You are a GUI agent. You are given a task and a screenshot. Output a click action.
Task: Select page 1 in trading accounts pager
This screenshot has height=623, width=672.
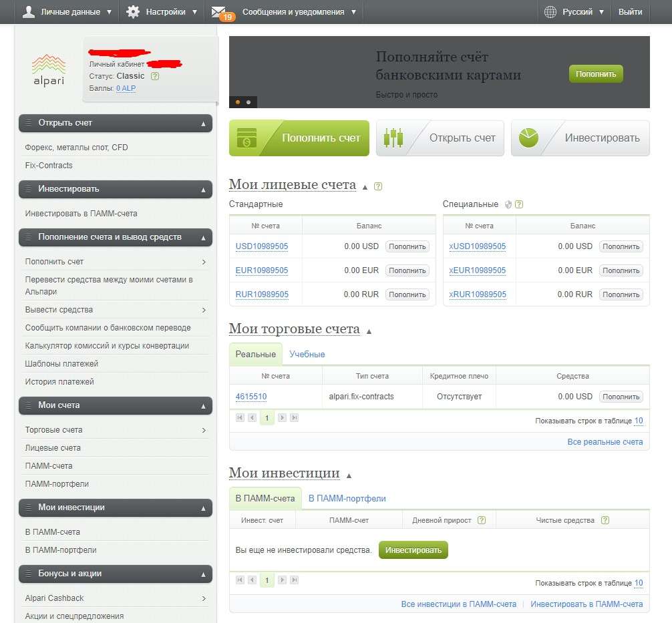(267, 418)
